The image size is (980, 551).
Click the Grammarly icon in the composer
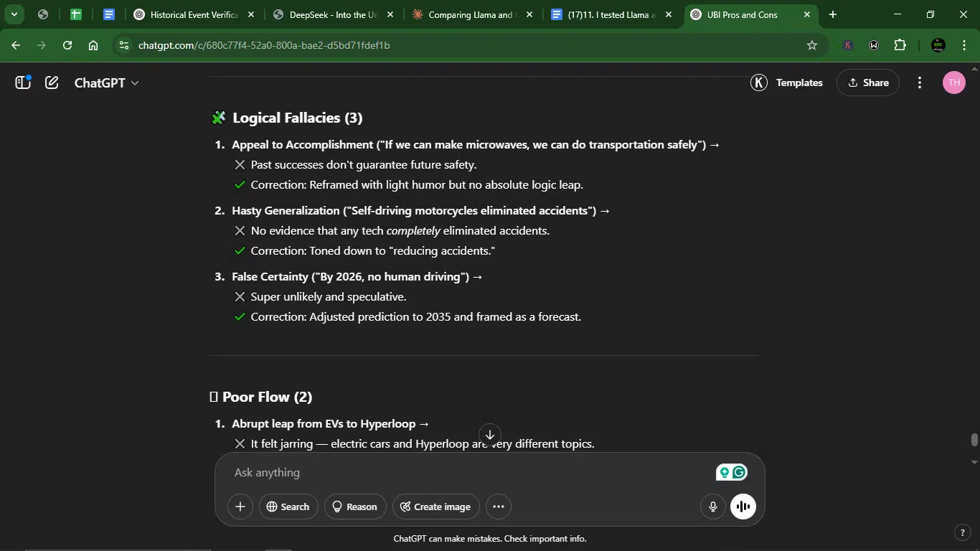click(x=740, y=472)
